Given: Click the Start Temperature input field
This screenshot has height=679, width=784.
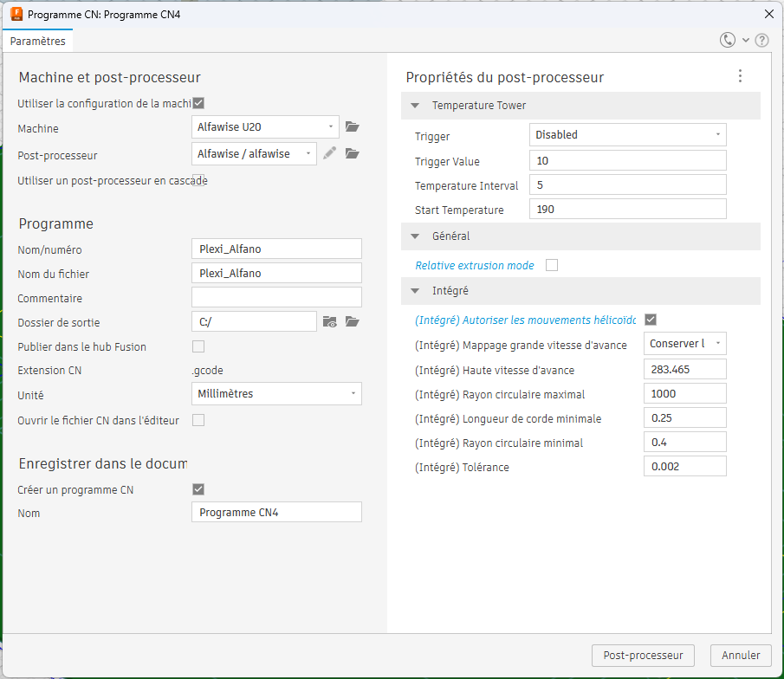Looking at the screenshot, I should coord(627,210).
